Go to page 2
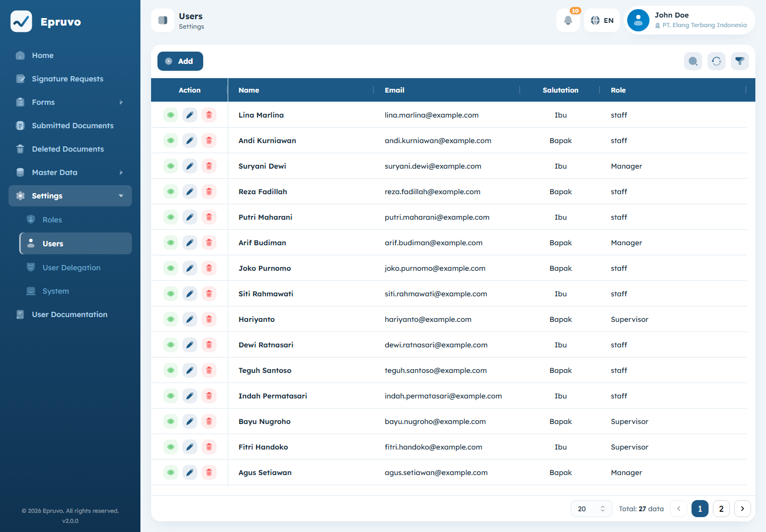766x532 pixels. click(721, 509)
